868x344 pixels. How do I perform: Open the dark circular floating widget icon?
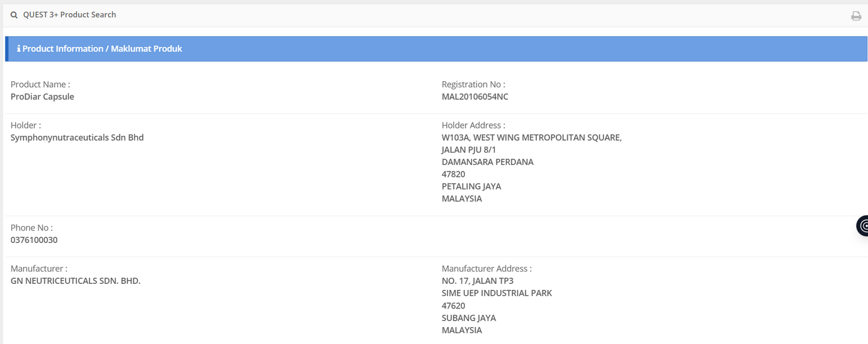[863, 226]
